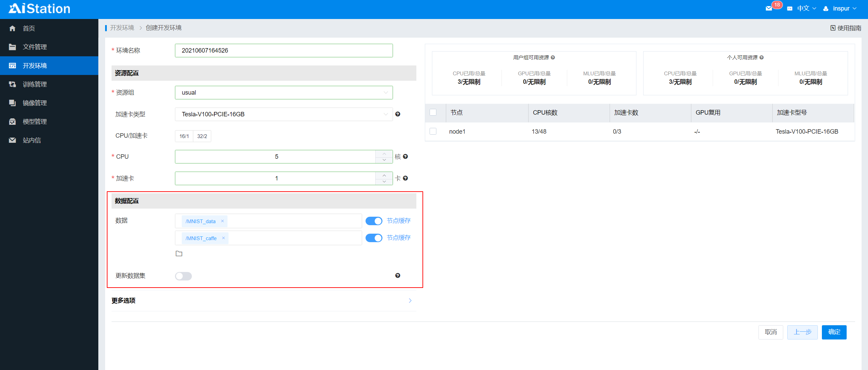Click help icon beside update dataset toggle
Image resolution: width=868 pixels, height=370 pixels.
398,276
